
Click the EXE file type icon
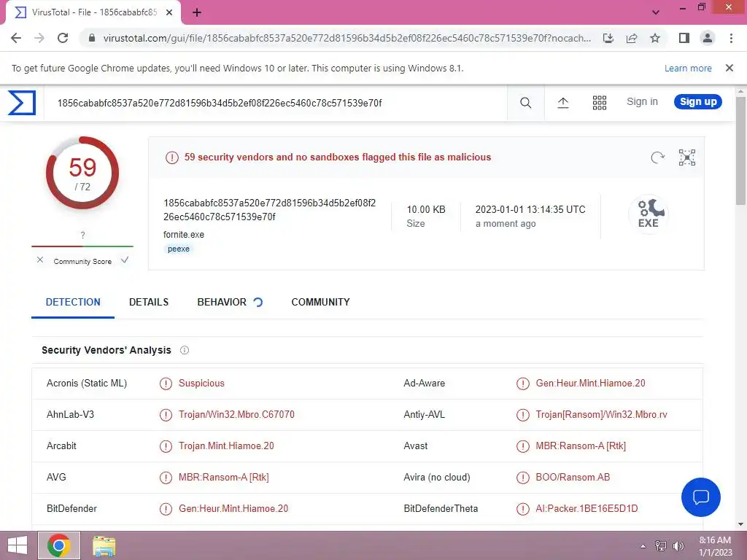point(649,214)
